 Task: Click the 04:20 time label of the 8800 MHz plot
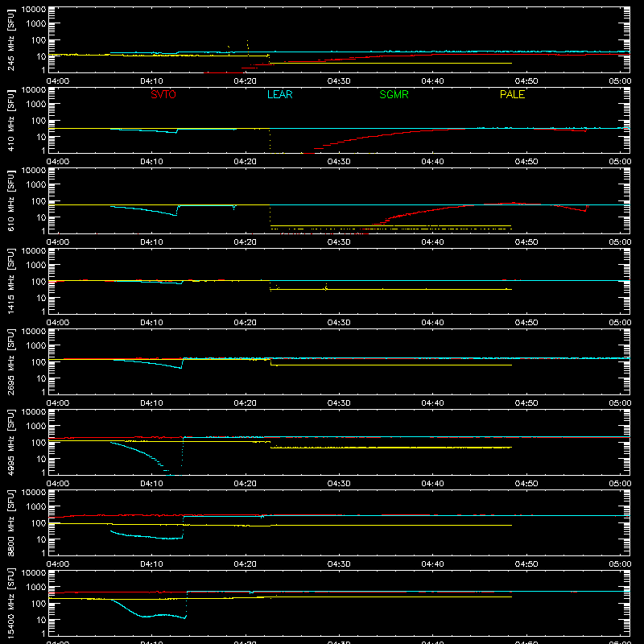click(246, 564)
